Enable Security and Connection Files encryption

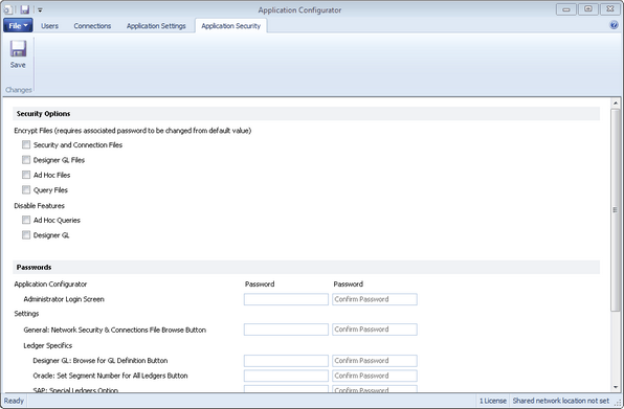(x=27, y=145)
